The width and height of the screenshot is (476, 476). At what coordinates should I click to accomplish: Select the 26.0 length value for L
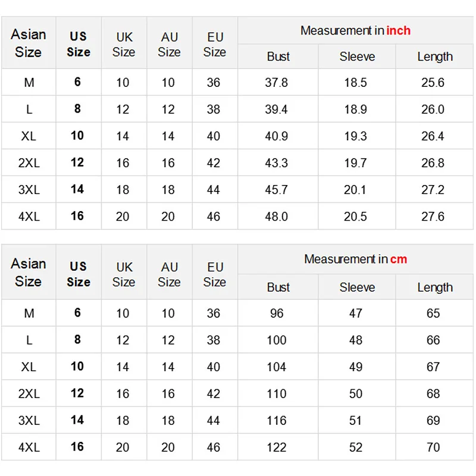click(433, 109)
